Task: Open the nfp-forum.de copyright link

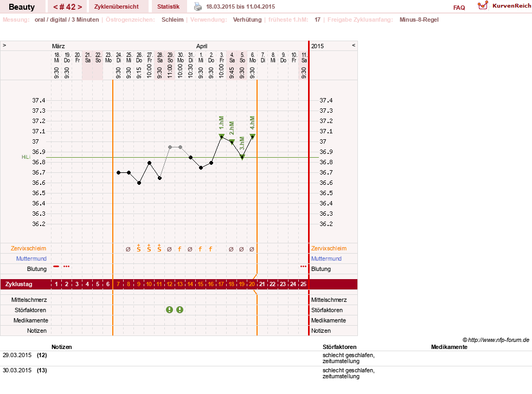Action: 496,340
